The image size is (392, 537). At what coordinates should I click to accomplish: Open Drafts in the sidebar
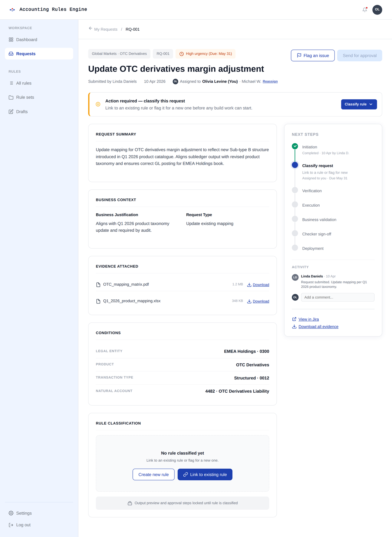39,112
